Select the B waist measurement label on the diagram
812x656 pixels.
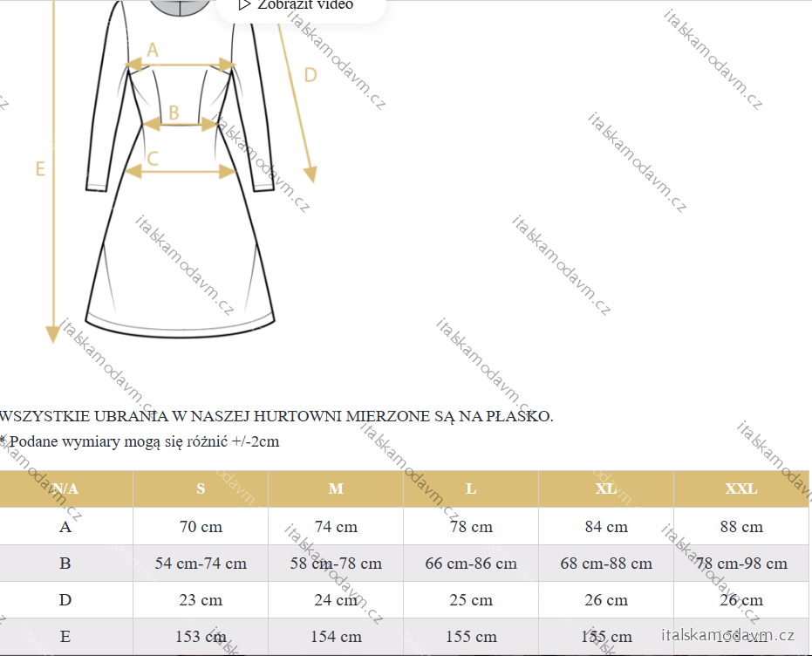coord(174,113)
